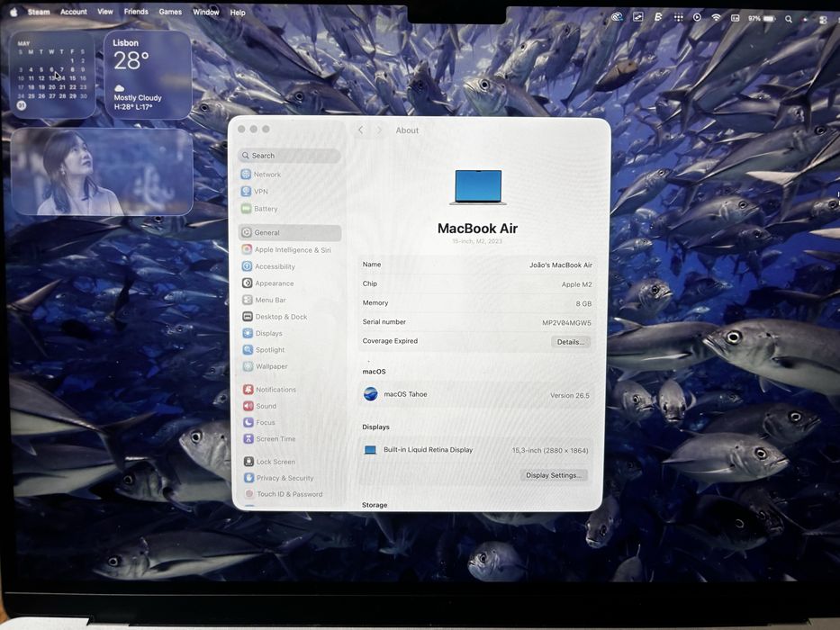Open Sound settings
The width and height of the screenshot is (840, 630).
pos(260,406)
